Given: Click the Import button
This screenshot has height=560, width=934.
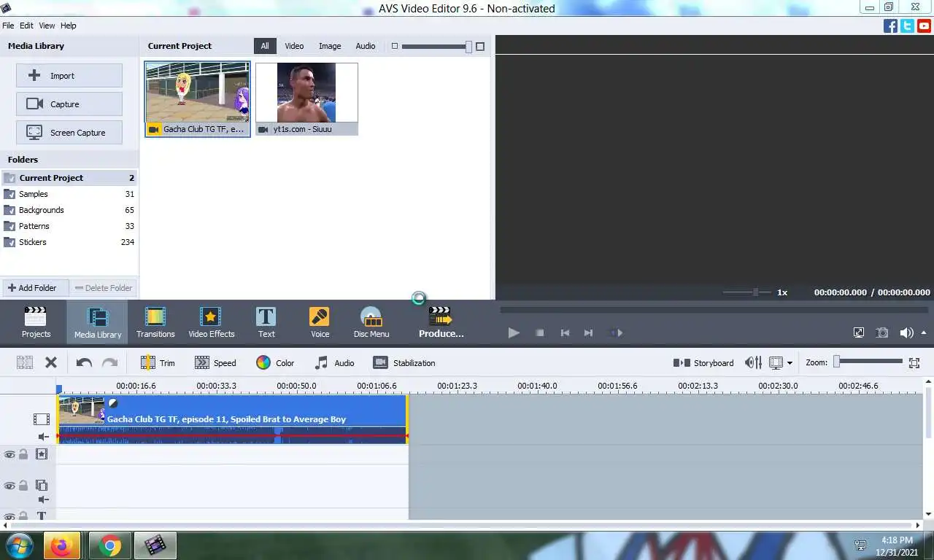Looking at the screenshot, I should 69,76.
